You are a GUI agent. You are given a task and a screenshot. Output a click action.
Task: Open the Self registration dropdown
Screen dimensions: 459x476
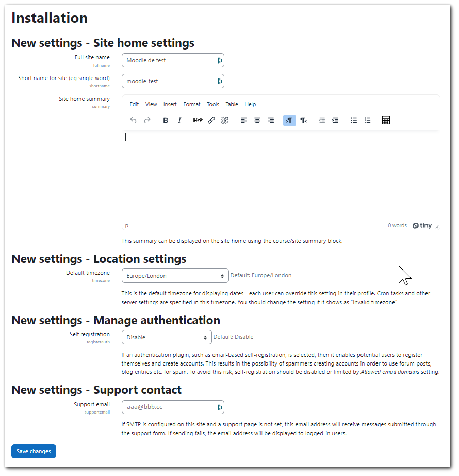point(167,337)
